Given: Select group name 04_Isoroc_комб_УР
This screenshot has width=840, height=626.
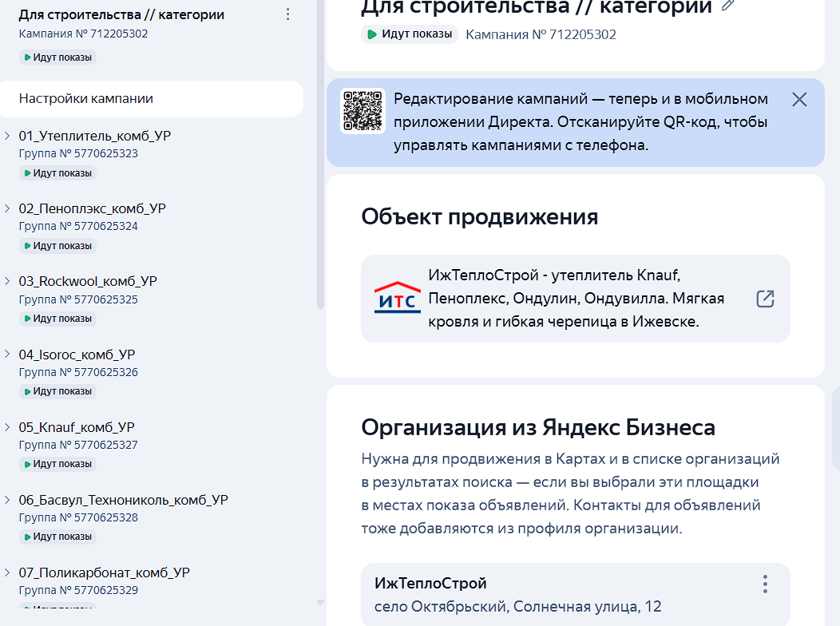Looking at the screenshot, I should [77, 355].
